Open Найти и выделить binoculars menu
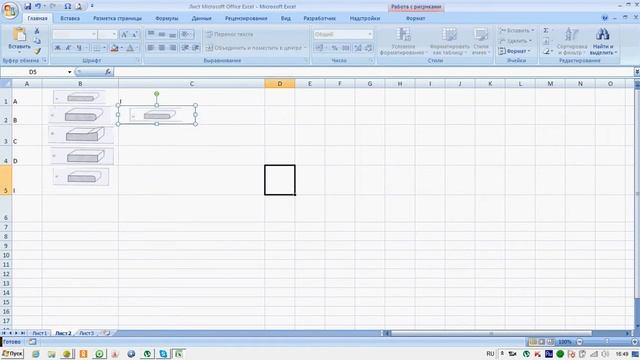640x360 pixels. tap(603, 41)
